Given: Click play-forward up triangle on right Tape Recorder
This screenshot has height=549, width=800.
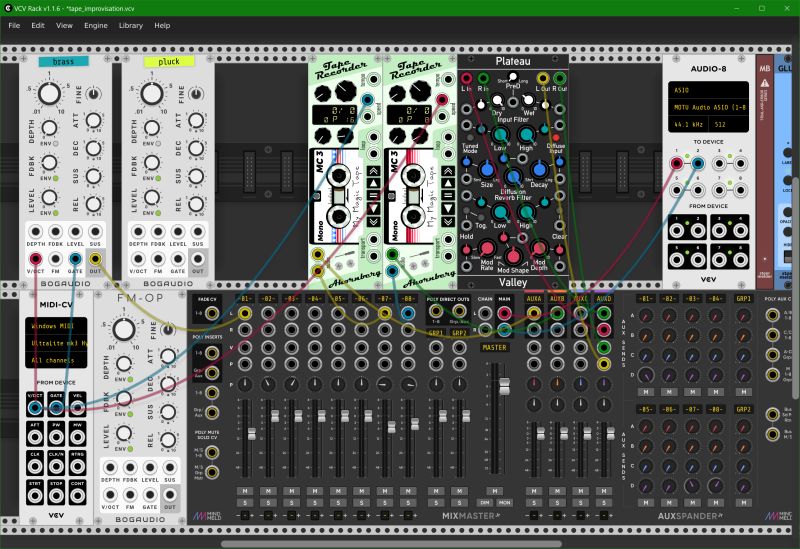Looking at the screenshot, I should point(448,183).
